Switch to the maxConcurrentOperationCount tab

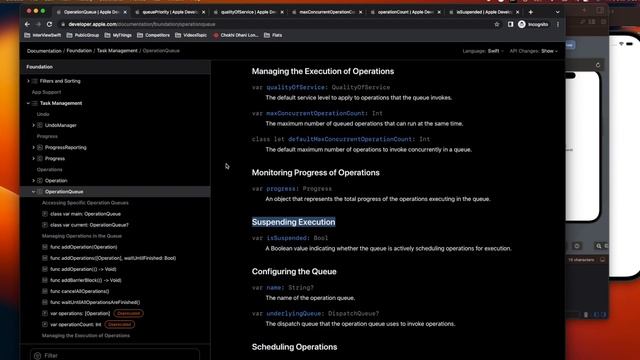pos(326,12)
